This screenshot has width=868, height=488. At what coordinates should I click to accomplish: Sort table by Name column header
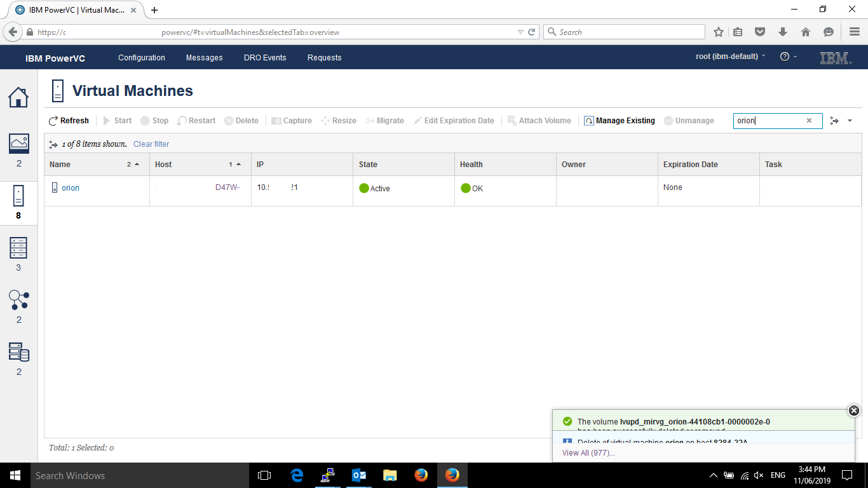(60, 165)
